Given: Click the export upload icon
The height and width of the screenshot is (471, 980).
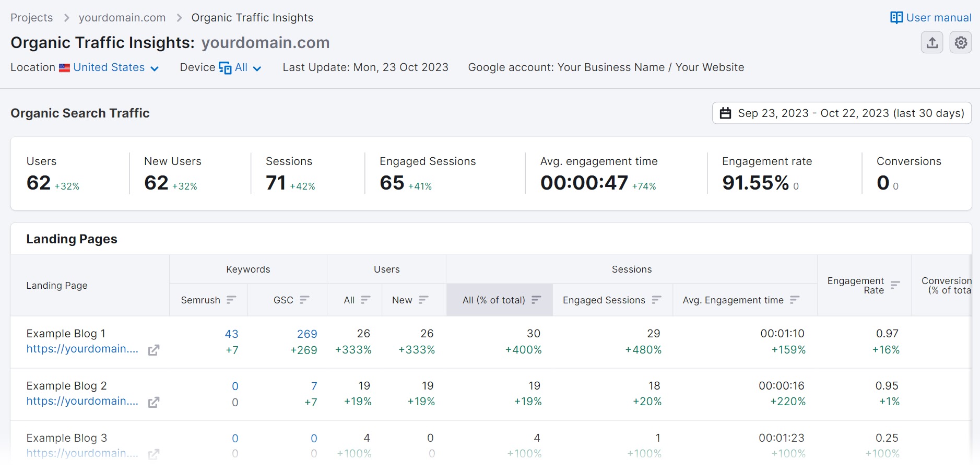Looking at the screenshot, I should click(x=931, y=42).
